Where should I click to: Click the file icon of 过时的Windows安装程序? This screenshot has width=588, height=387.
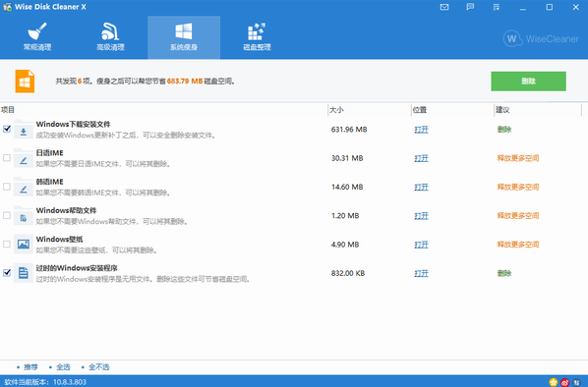point(24,273)
